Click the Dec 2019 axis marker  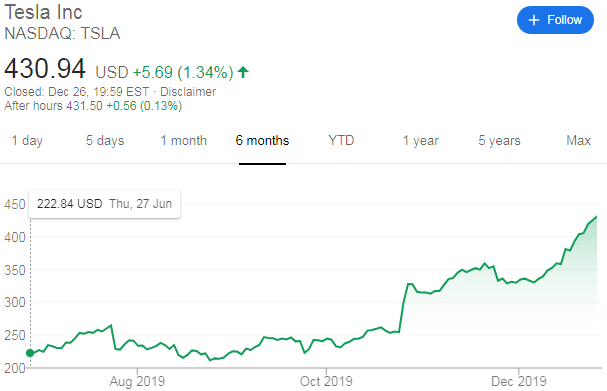pos(518,381)
